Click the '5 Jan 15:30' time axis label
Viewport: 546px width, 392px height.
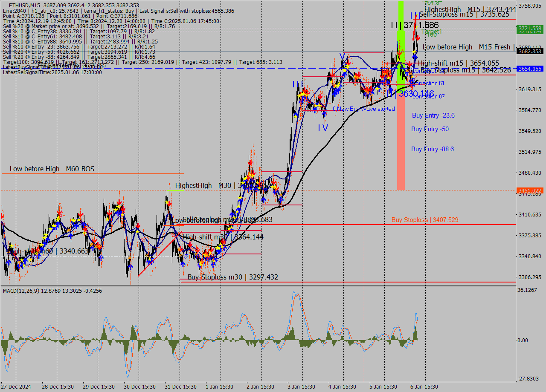click(383, 387)
